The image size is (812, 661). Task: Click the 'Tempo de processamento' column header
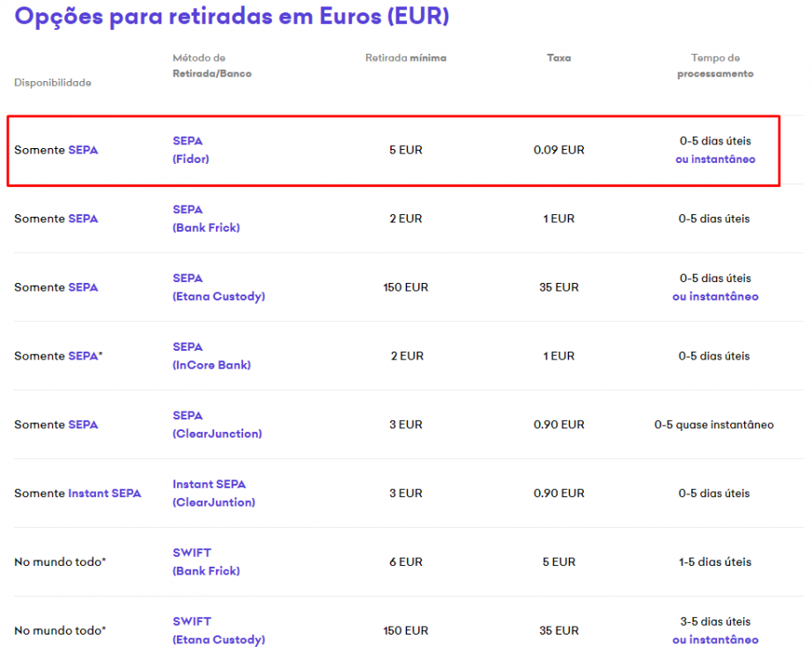[x=715, y=65]
